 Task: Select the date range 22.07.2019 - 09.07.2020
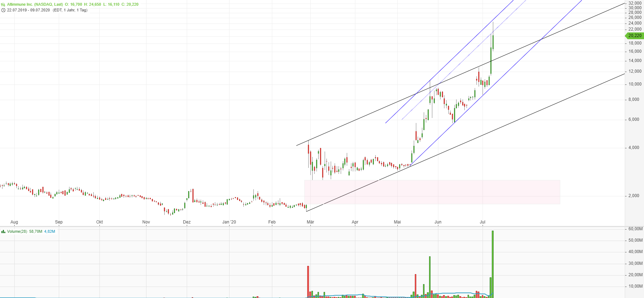tap(29, 10)
